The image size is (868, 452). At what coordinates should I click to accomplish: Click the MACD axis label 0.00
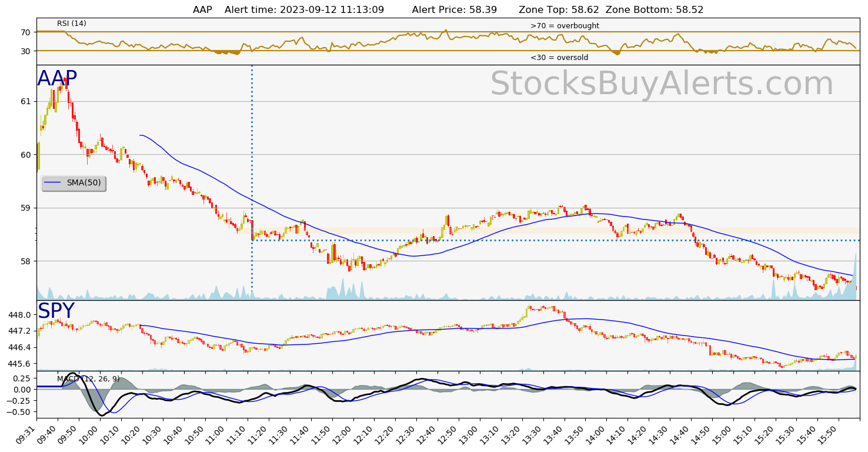[22, 390]
